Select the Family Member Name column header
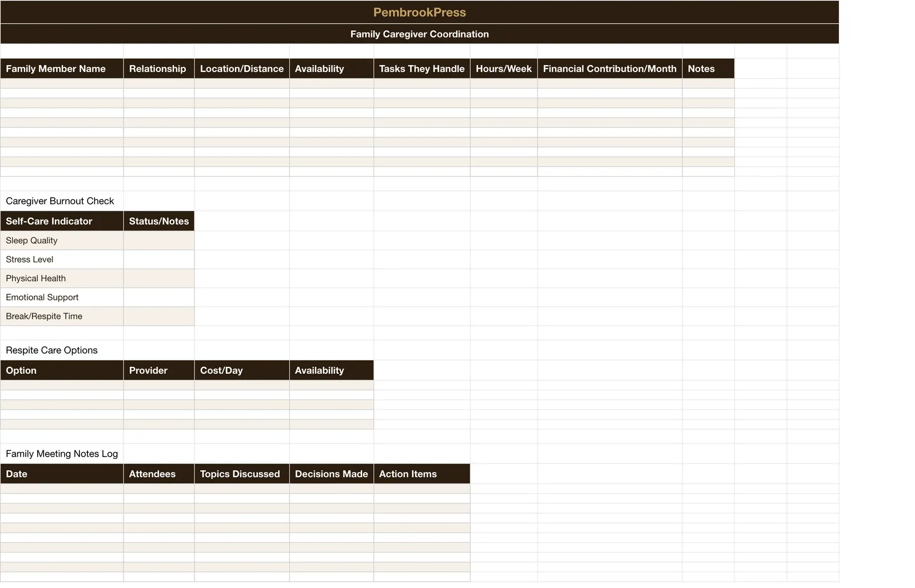This screenshot has height=588, width=915. [x=62, y=69]
